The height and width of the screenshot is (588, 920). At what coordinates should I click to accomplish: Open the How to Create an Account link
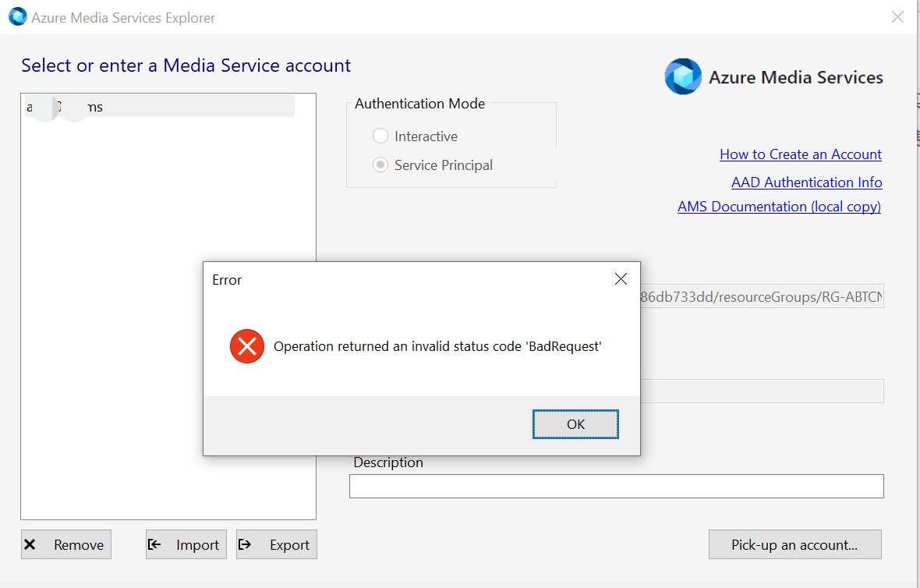[x=800, y=154]
